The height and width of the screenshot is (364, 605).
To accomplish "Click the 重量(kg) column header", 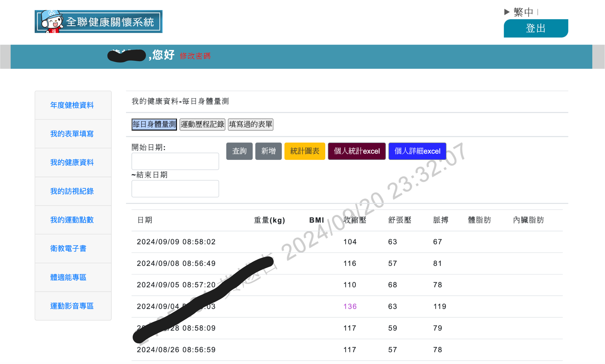I will pos(269,220).
